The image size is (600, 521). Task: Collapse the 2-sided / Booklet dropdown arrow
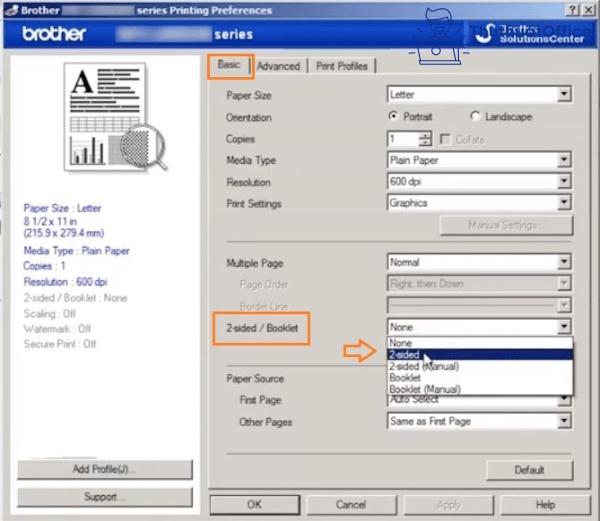[564, 327]
